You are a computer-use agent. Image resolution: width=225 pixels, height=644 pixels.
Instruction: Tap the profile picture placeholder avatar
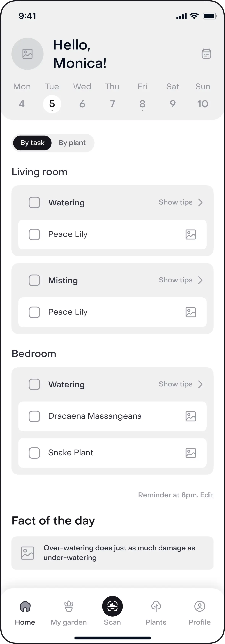27,54
